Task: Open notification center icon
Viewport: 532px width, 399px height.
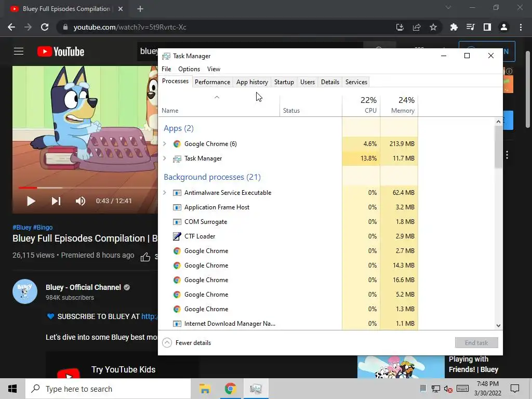Action: (515, 389)
